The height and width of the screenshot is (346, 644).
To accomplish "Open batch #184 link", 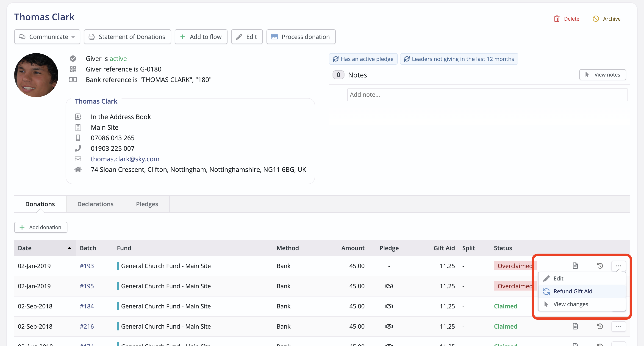I will tap(86, 306).
